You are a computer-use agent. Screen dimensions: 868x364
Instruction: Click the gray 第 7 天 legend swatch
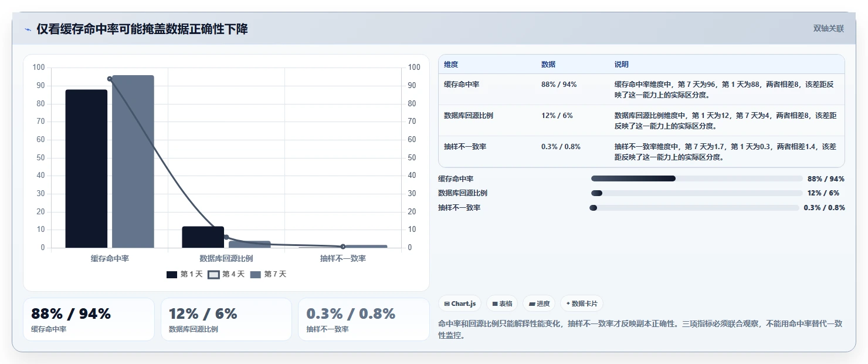coord(255,274)
